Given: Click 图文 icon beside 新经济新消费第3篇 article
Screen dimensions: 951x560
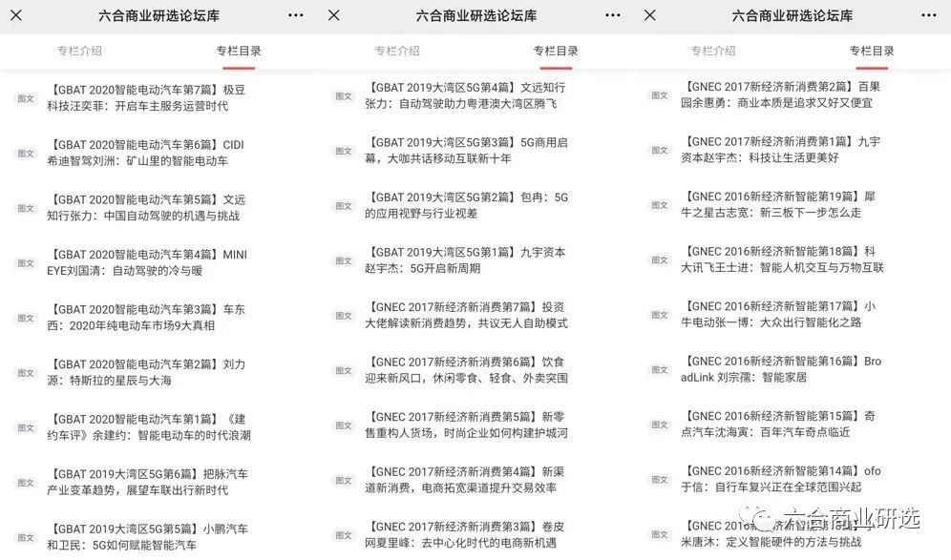Looking at the screenshot, I should pos(344,535).
